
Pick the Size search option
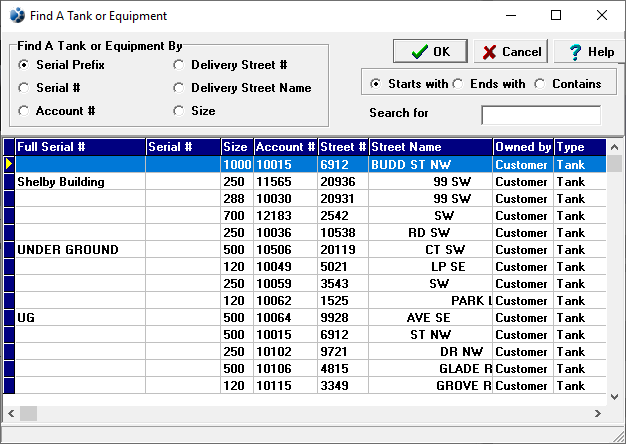point(179,111)
